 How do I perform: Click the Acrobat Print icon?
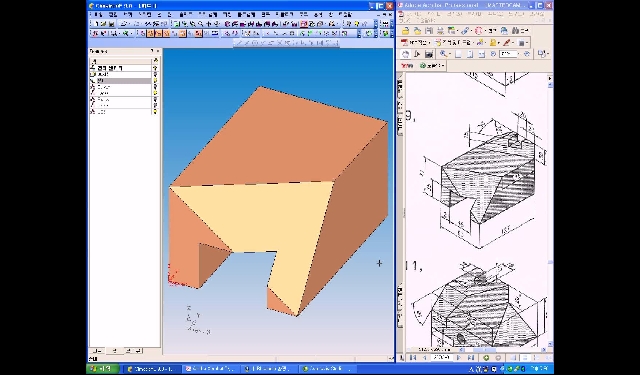(x=440, y=31)
